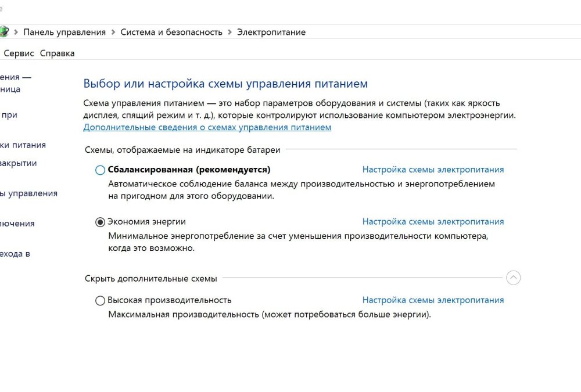This screenshot has width=581, height=392.
Task: Open breadcrumb dropdown after Панель управления
Action: coord(112,33)
